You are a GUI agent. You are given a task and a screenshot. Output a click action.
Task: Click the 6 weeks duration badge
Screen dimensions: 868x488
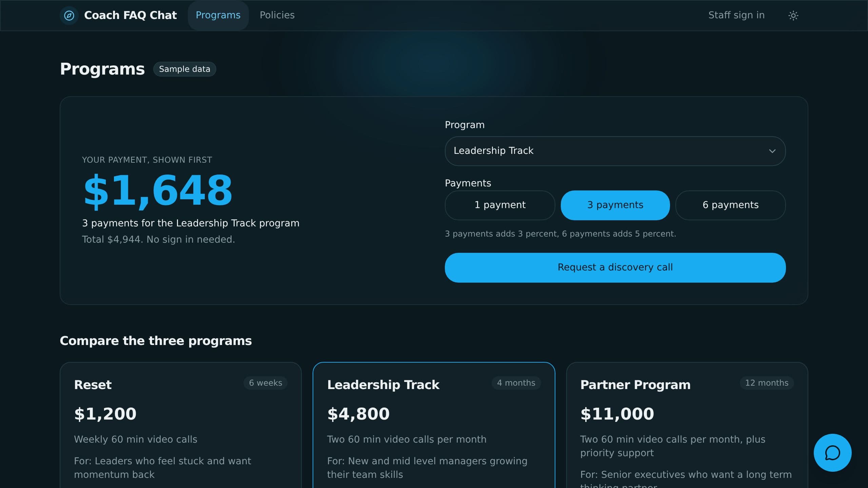tap(265, 383)
